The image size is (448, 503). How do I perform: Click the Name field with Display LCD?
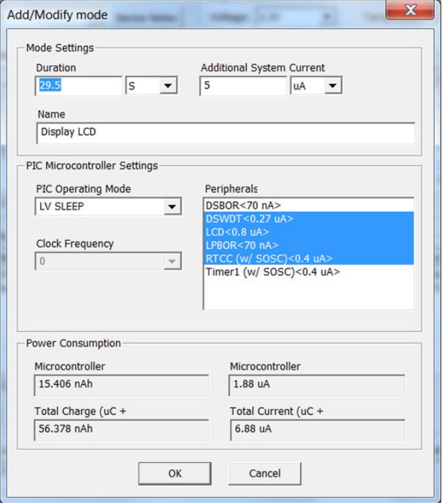coord(226,133)
